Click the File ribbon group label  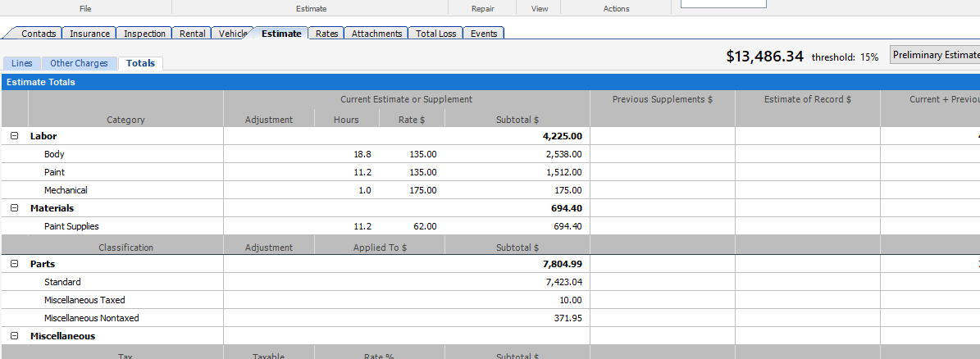[x=85, y=9]
